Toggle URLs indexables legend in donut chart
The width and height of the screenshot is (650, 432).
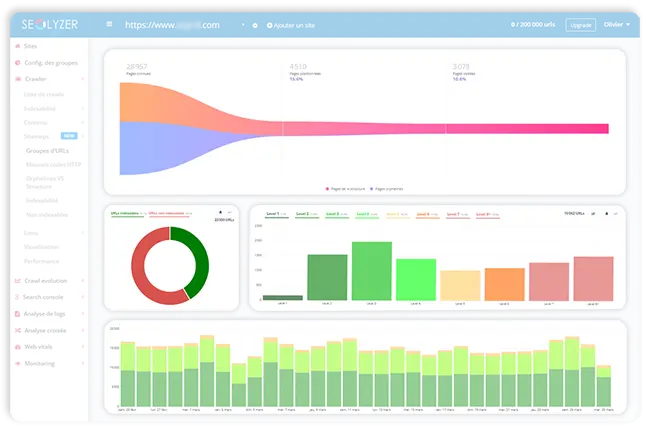(126, 214)
